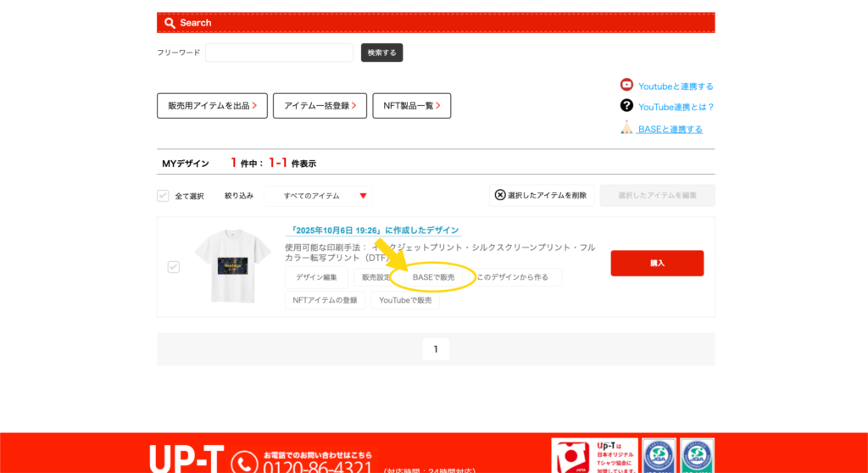
Task: Click the red YouTube icon
Action: click(x=626, y=85)
